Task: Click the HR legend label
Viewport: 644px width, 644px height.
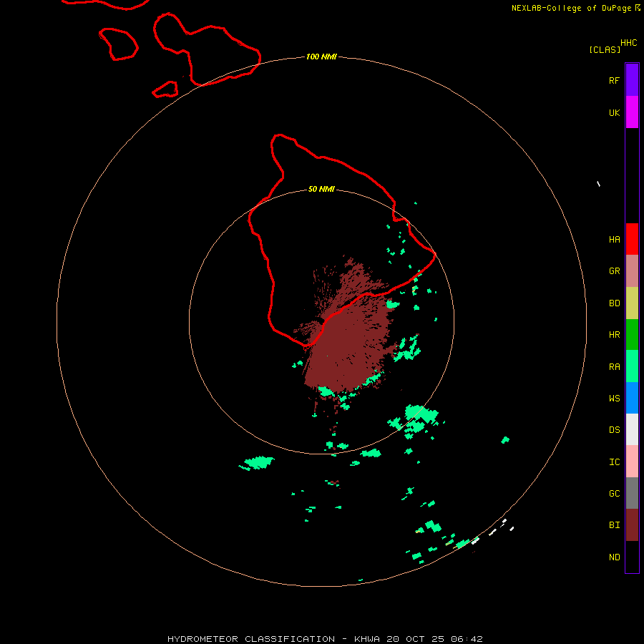Action: (614, 335)
